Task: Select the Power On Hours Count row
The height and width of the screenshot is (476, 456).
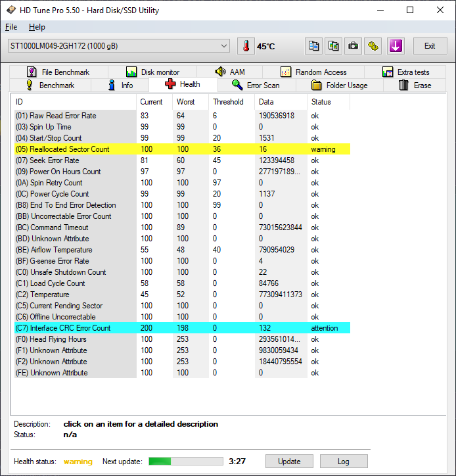Action: coord(183,172)
